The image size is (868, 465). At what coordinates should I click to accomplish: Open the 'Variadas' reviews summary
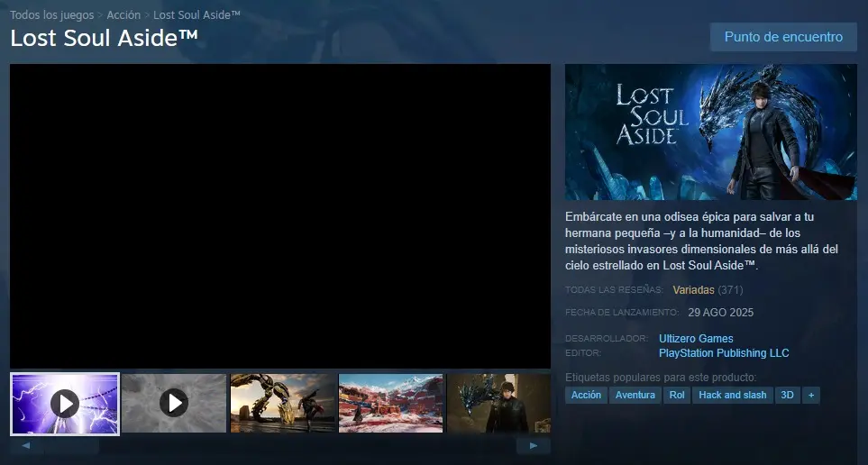693,289
